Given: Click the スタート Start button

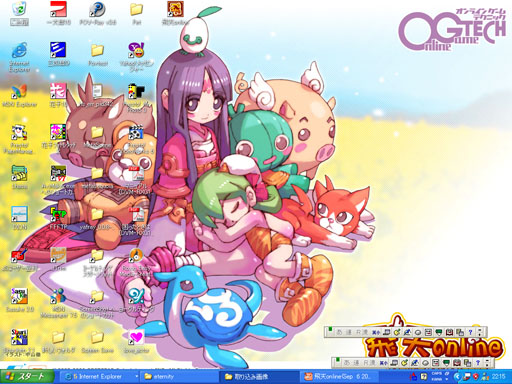Looking at the screenshot, I should 27,377.
